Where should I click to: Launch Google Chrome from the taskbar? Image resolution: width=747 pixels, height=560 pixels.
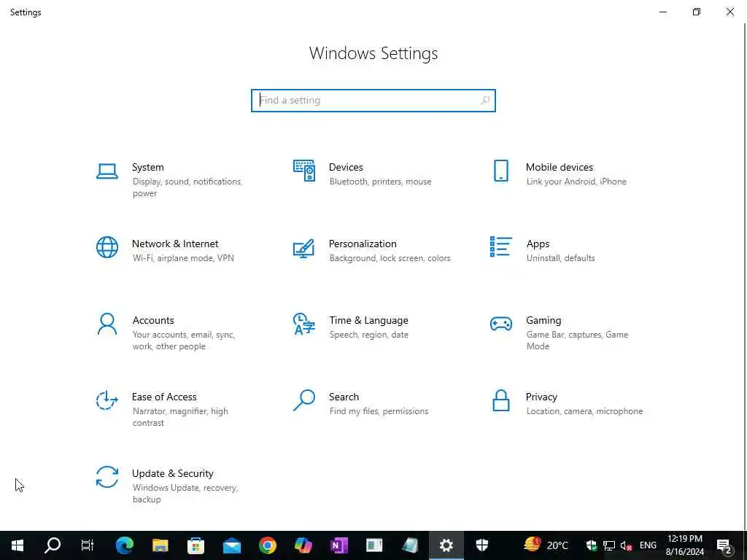(267, 545)
